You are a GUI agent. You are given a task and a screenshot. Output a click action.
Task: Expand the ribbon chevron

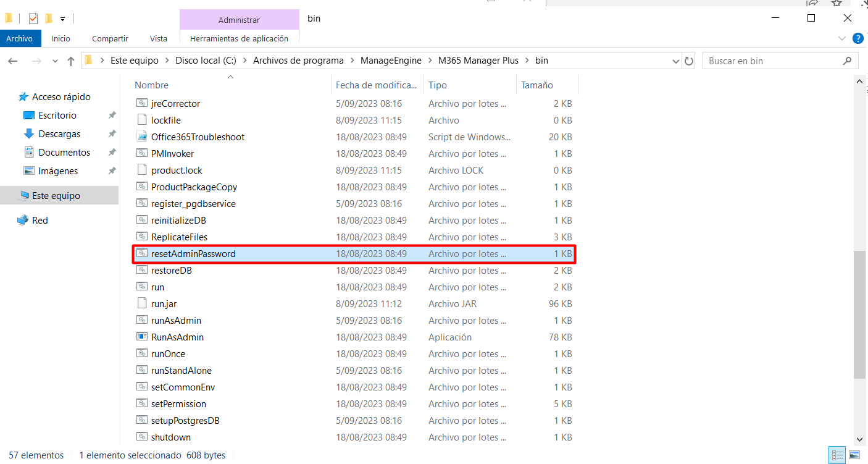pyautogui.click(x=843, y=38)
